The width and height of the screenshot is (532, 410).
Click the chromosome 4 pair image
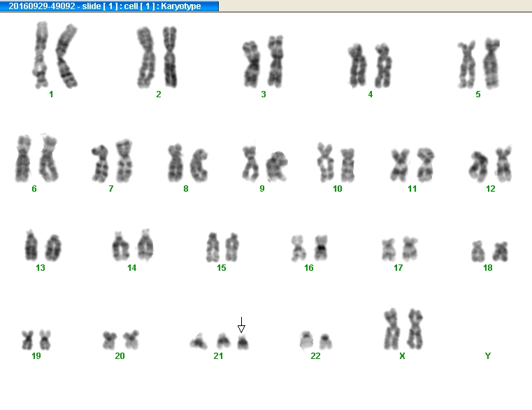370,65
